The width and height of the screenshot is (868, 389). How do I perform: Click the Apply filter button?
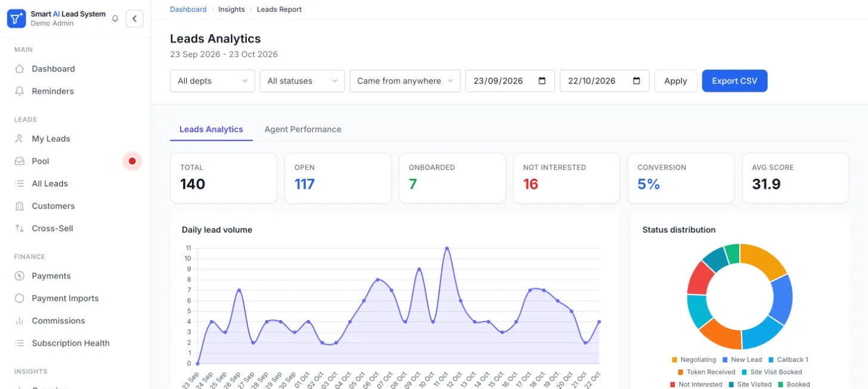[x=675, y=81]
